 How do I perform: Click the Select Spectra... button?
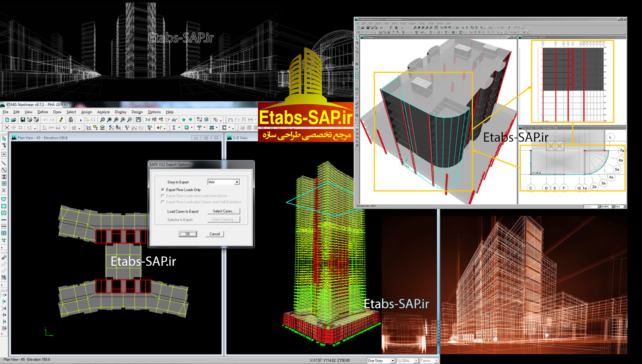click(223, 219)
